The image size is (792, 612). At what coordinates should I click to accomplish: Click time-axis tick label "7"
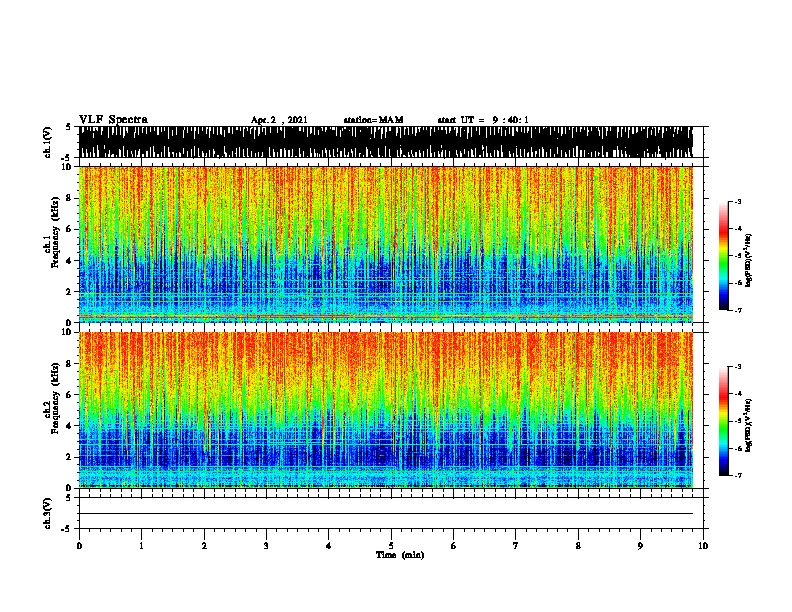coord(516,546)
